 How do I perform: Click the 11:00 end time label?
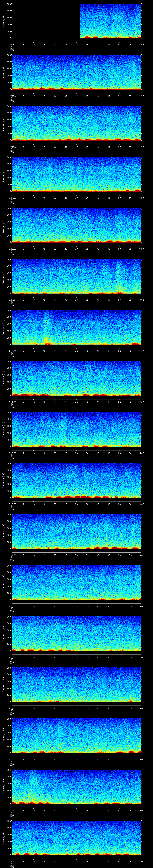point(141,351)
